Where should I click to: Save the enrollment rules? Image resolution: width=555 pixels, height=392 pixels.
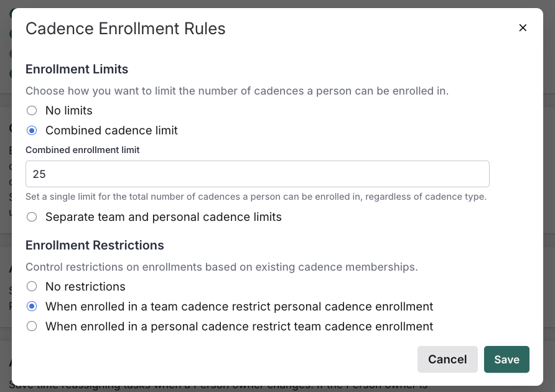click(506, 360)
